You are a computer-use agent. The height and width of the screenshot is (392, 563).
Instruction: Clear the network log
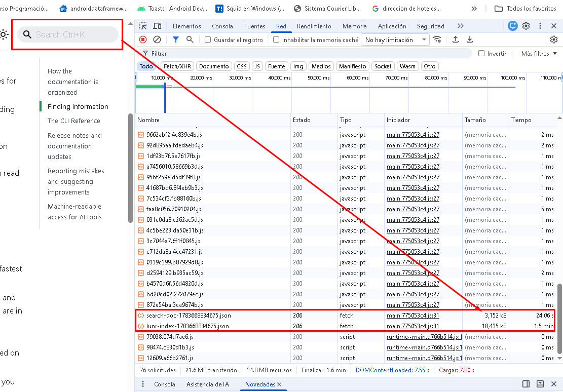click(157, 40)
